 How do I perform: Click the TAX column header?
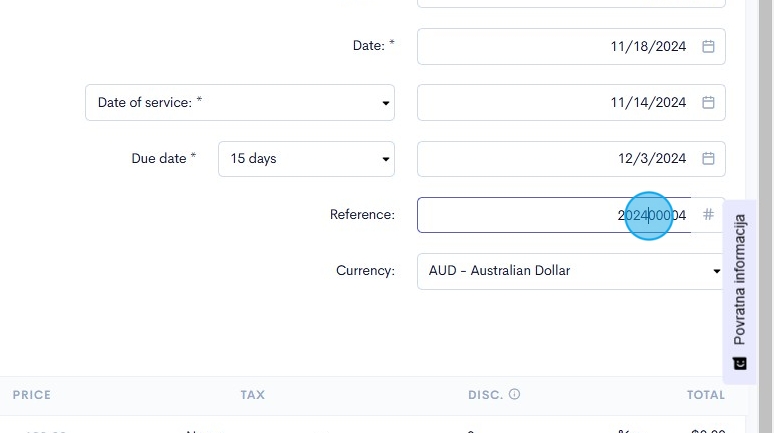pos(253,395)
